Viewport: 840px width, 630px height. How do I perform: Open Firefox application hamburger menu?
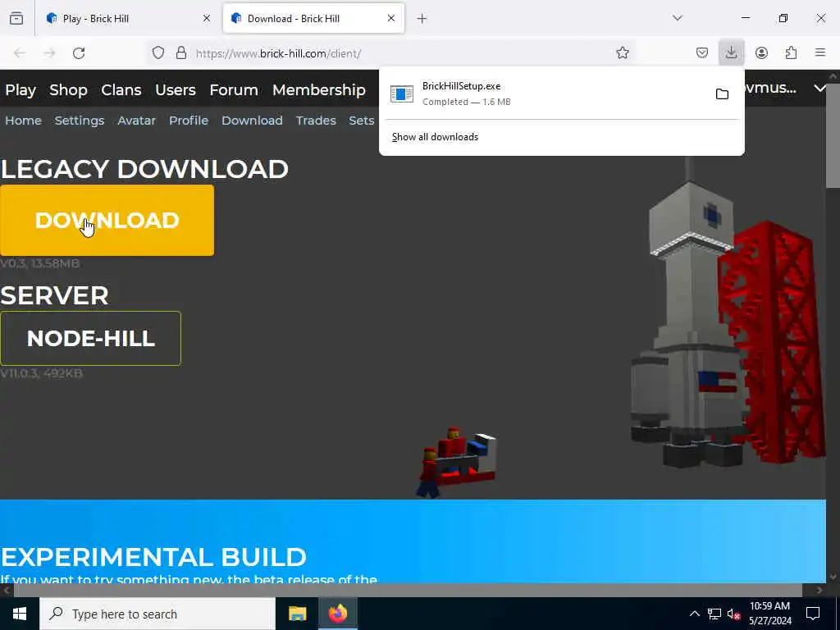click(x=820, y=52)
